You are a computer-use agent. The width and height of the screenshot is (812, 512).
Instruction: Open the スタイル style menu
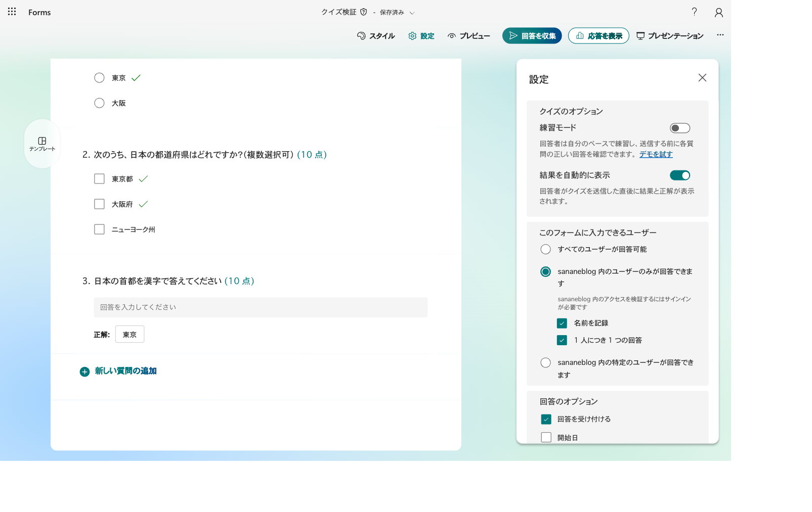click(376, 36)
